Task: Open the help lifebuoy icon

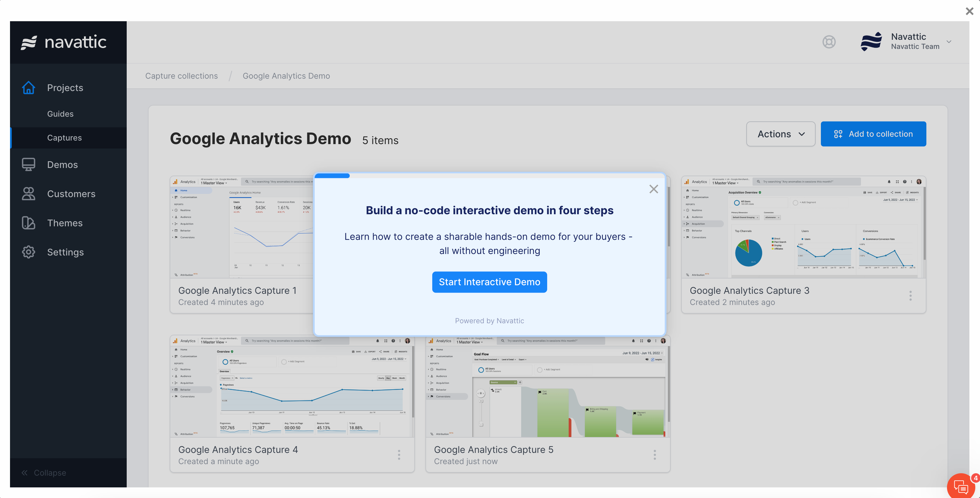Action: click(829, 42)
